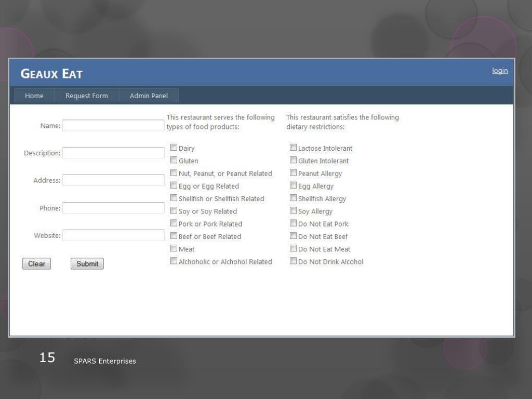532x399 pixels.
Task: Focus the Website input field
Action: coord(113,235)
